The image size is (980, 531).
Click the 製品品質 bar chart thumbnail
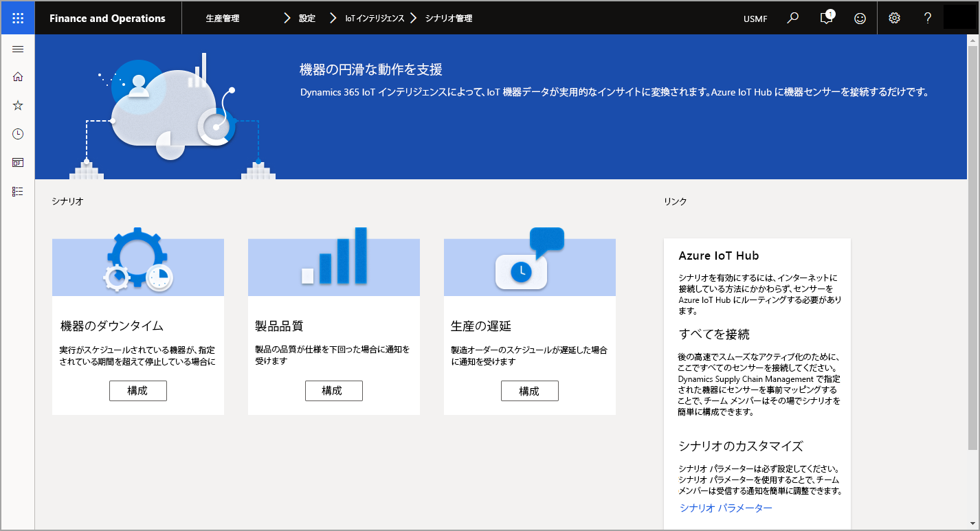[334, 260]
